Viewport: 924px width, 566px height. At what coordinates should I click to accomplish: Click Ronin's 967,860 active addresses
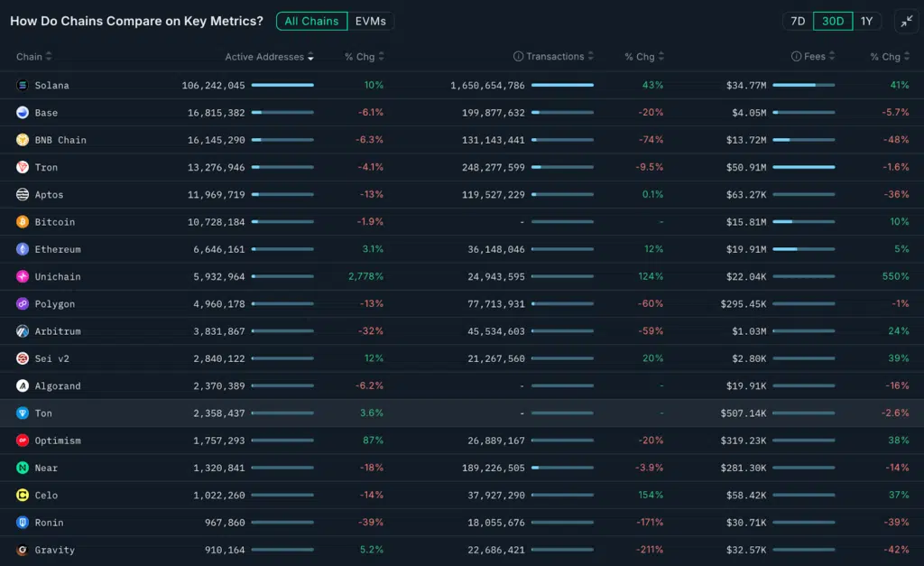pyautogui.click(x=225, y=523)
